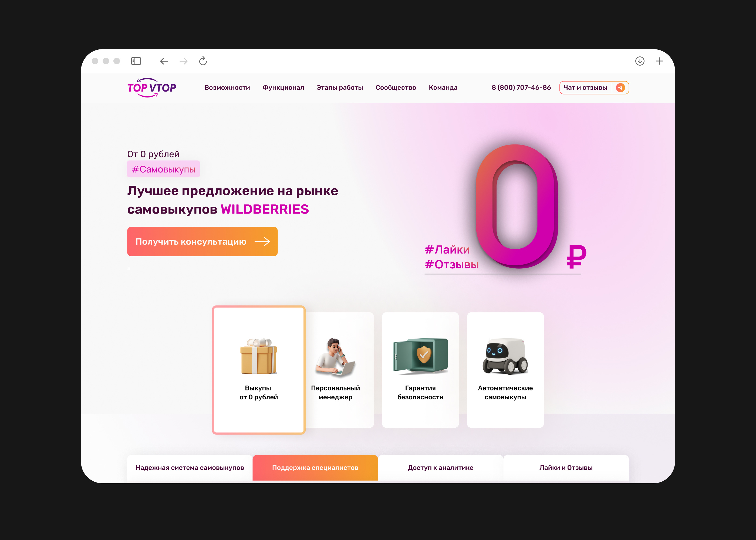Add a new tab with plus icon
The height and width of the screenshot is (540, 756).
[659, 61]
